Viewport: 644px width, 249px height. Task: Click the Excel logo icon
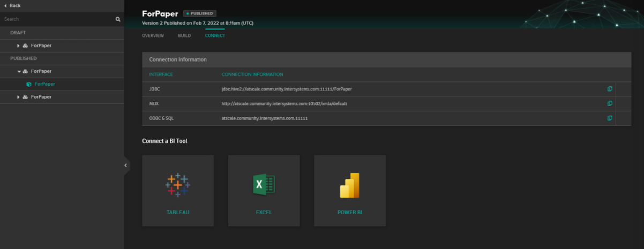(x=264, y=185)
